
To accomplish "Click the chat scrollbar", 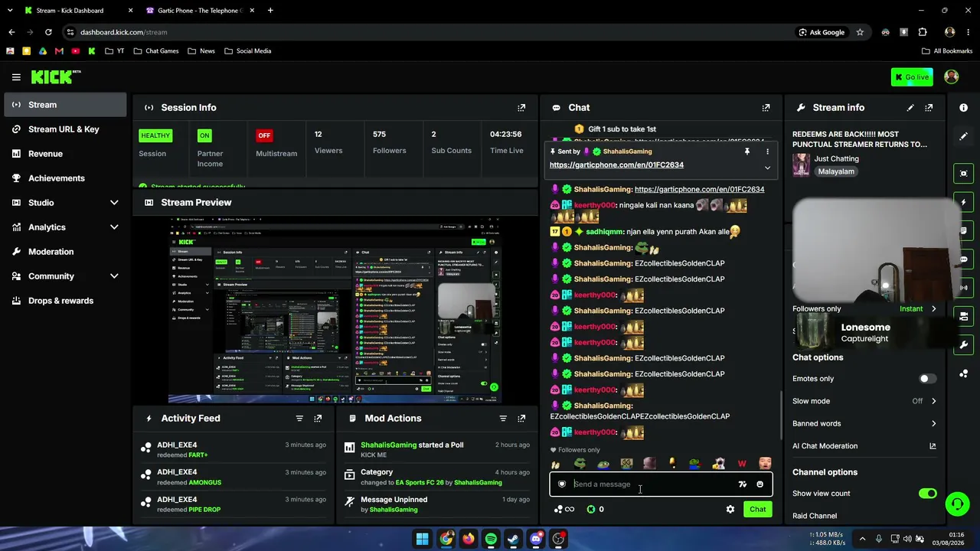I will (x=782, y=415).
